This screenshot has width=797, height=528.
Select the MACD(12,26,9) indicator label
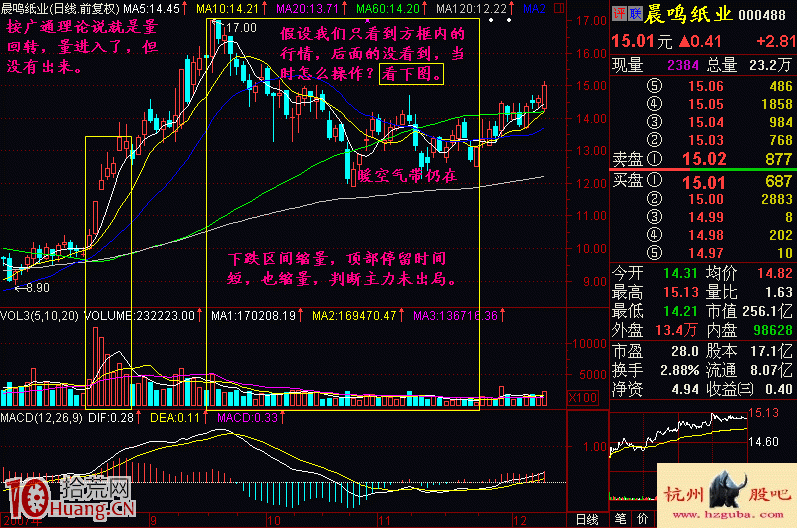pos(42,418)
